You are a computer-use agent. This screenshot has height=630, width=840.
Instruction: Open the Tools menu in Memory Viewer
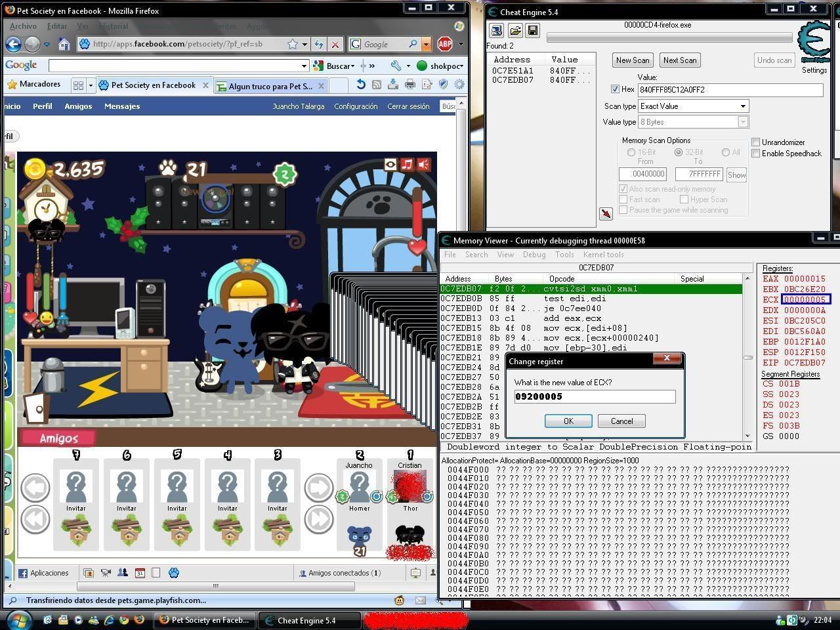(x=564, y=255)
